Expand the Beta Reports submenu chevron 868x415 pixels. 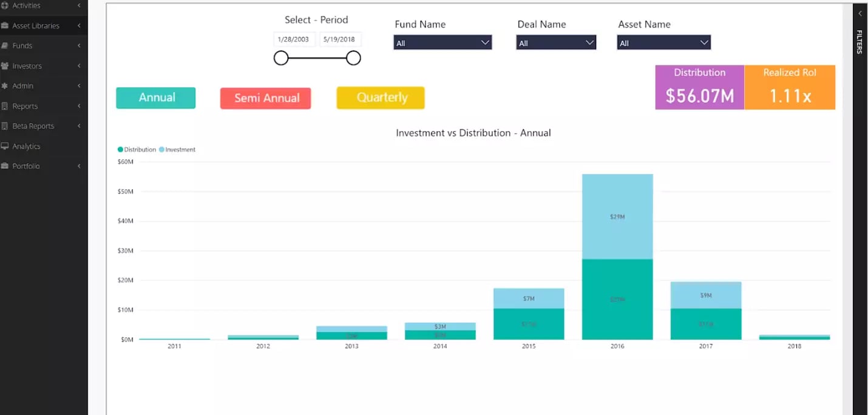79,126
